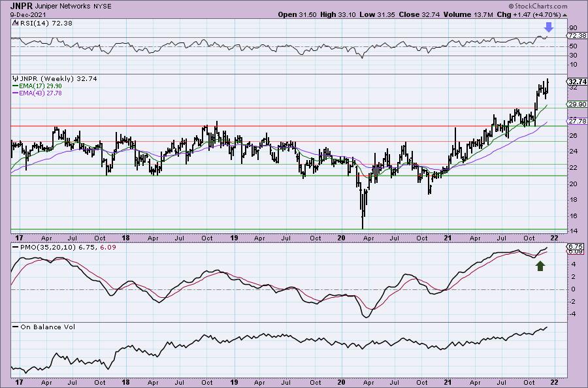588x388 pixels.
Task: Click the purple EMA(43) legend line swatch
Action: point(16,93)
